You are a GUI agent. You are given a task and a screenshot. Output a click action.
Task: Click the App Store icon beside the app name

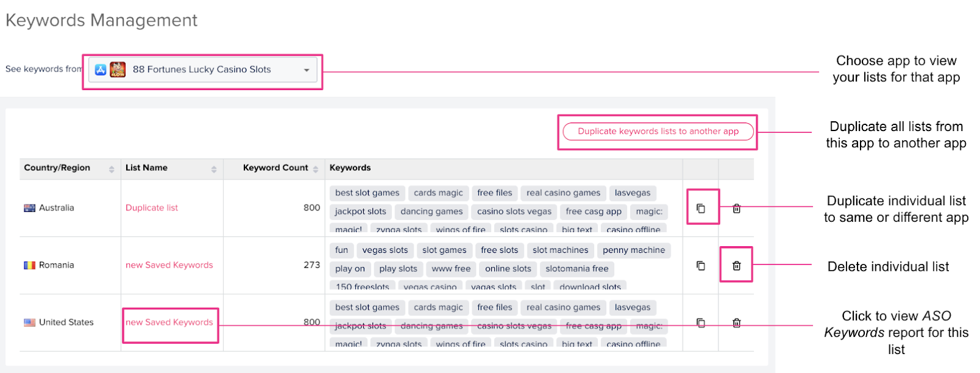[100, 70]
